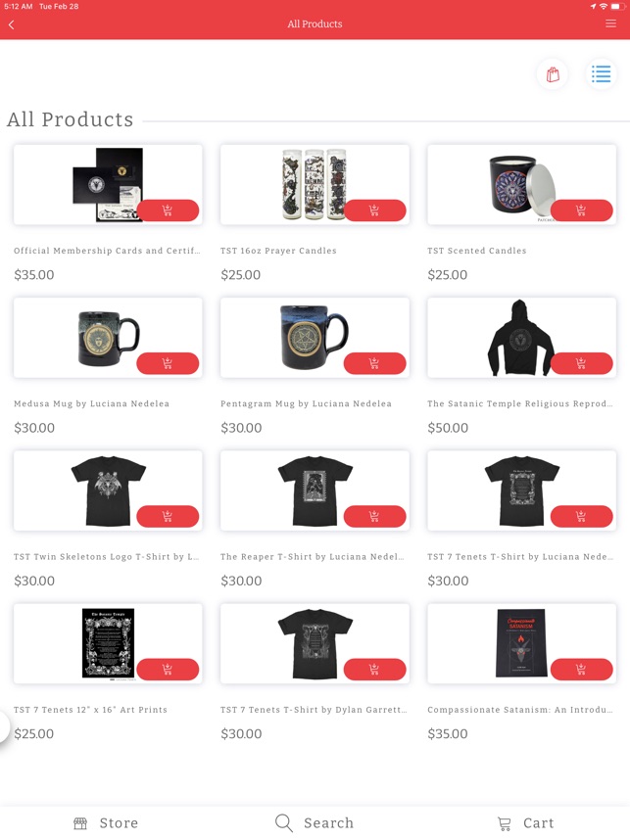Open the hamburger menu icon
This screenshot has width=630, height=840.
click(610, 23)
